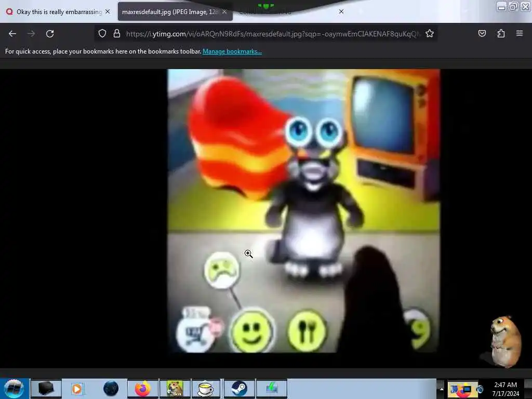
Task: Open the green arrow taskbar application
Action: [271, 389]
